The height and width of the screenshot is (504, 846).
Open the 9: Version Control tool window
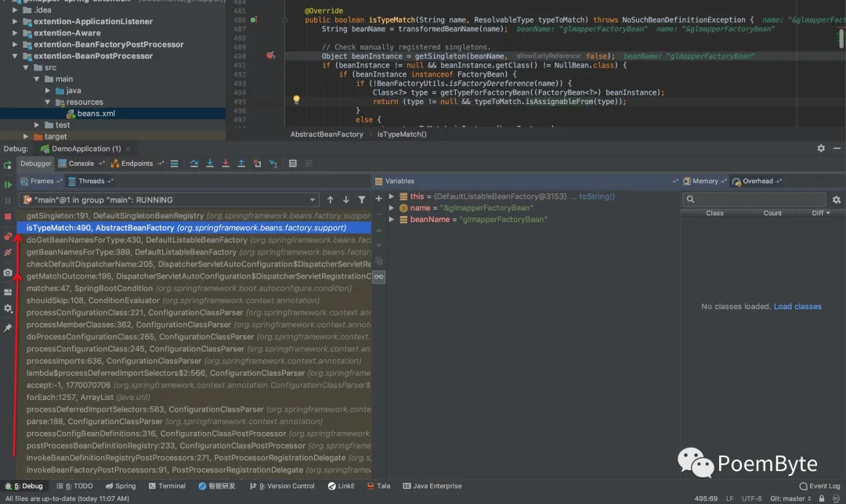point(282,486)
